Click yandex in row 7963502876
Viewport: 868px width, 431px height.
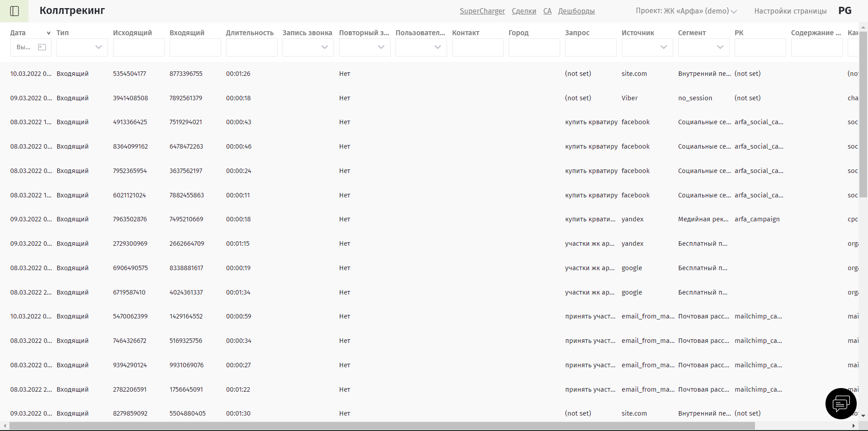click(x=632, y=219)
